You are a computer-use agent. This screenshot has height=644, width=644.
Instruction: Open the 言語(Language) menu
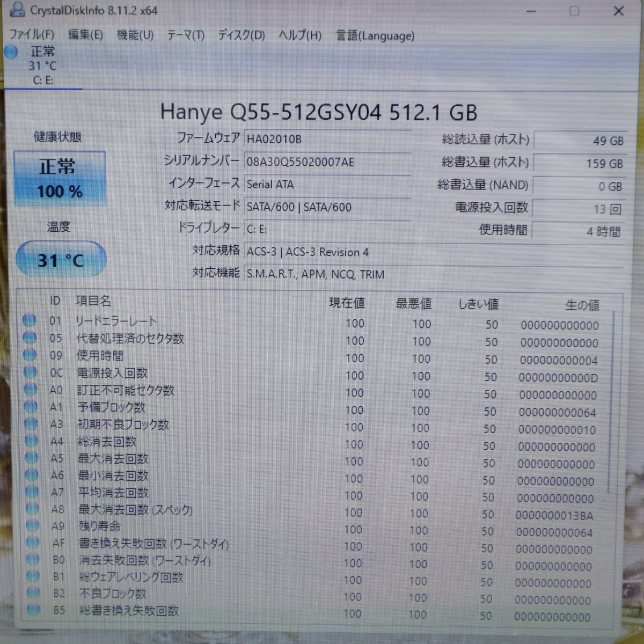pos(375,36)
